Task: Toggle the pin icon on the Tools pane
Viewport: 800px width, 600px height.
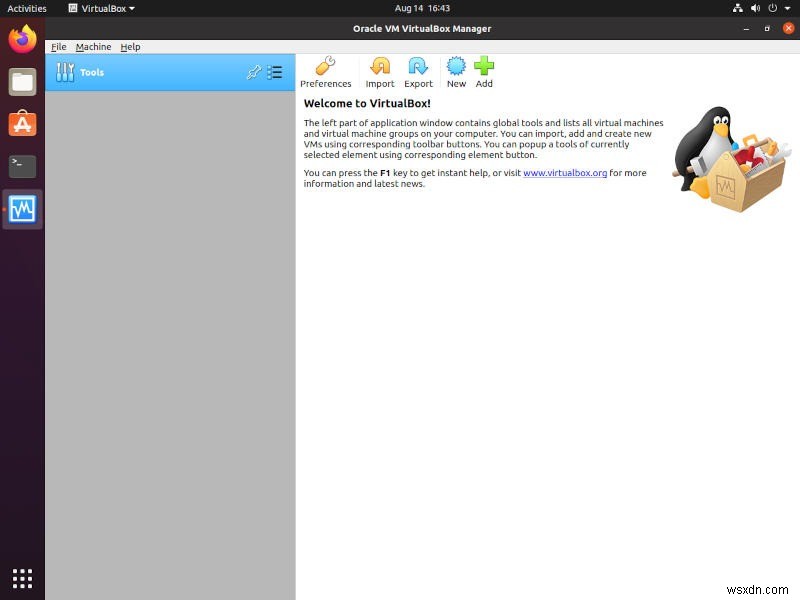Action: pos(255,72)
